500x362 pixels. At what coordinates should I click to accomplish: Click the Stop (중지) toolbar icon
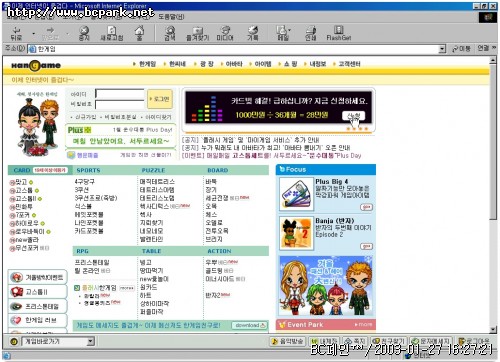(x=84, y=34)
